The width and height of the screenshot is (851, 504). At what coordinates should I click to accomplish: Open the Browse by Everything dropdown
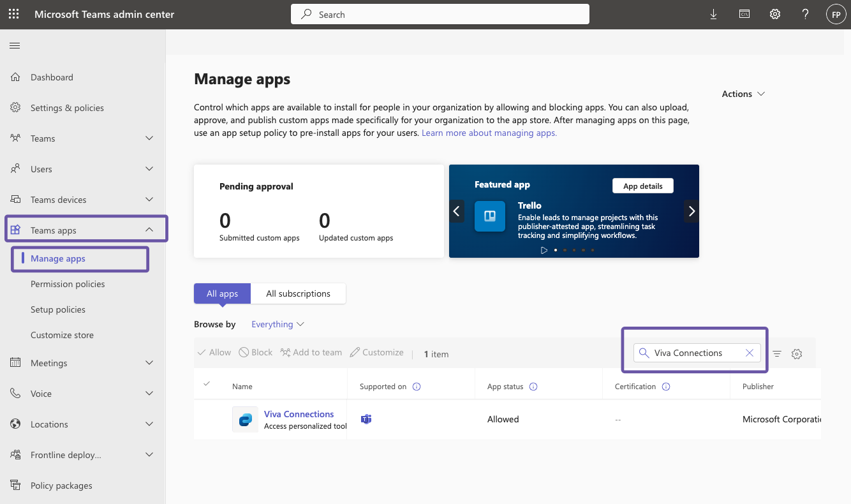pyautogui.click(x=277, y=324)
